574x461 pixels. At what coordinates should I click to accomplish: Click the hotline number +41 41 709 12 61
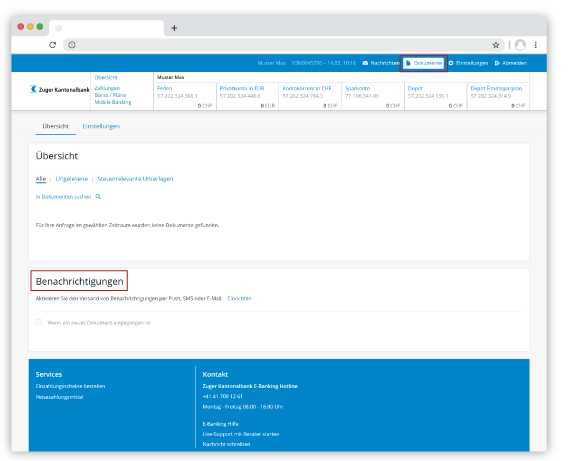[223, 397]
